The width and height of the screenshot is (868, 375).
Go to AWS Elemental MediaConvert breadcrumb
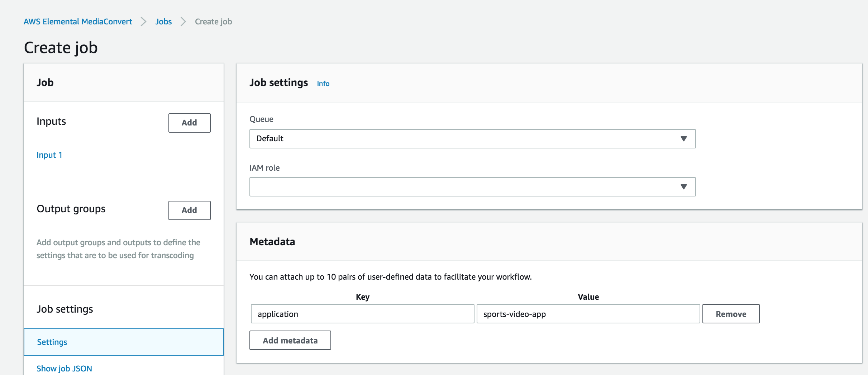78,22
